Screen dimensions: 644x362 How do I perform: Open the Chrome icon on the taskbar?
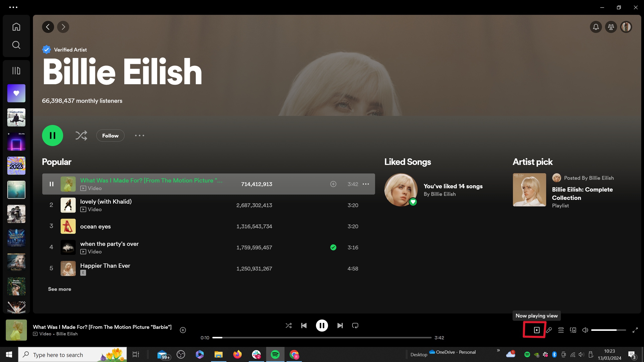click(x=294, y=355)
